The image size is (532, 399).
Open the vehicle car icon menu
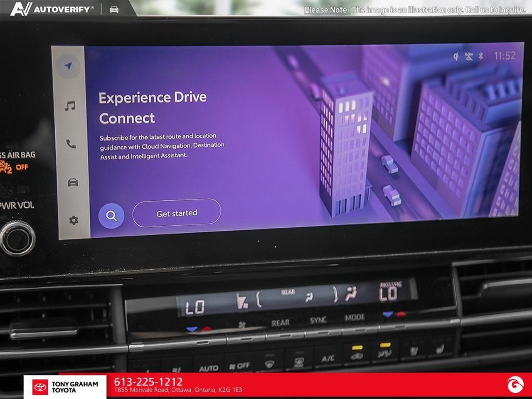(73, 182)
